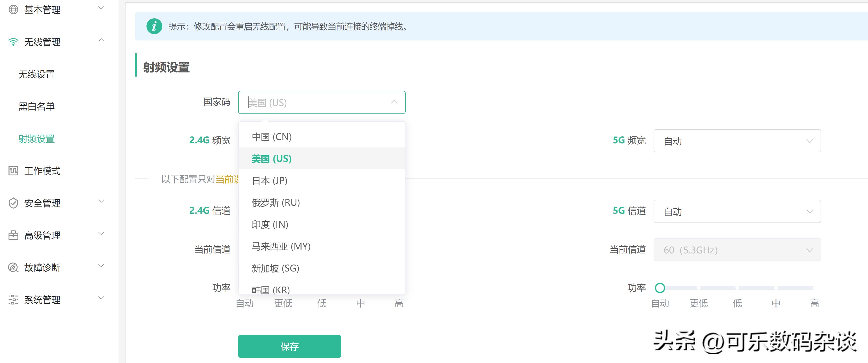Click the 2.4G 频宽 label
This screenshot has width=868, height=363.
(x=210, y=140)
